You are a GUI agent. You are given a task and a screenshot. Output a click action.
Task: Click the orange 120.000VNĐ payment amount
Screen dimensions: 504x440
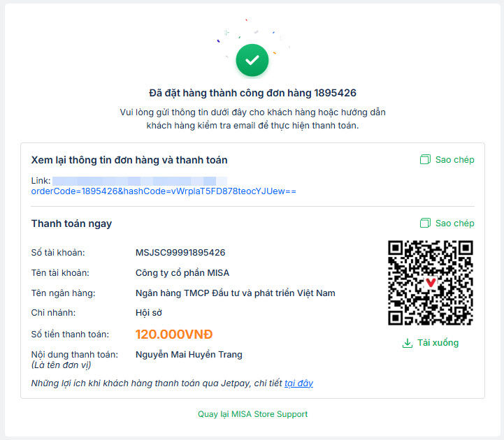(x=174, y=334)
